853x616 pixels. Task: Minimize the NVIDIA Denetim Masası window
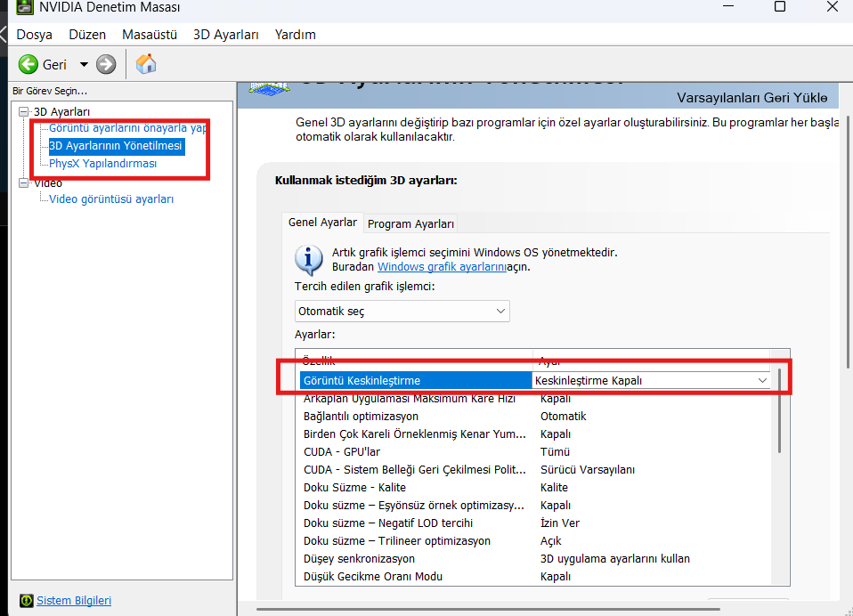point(728,6)
